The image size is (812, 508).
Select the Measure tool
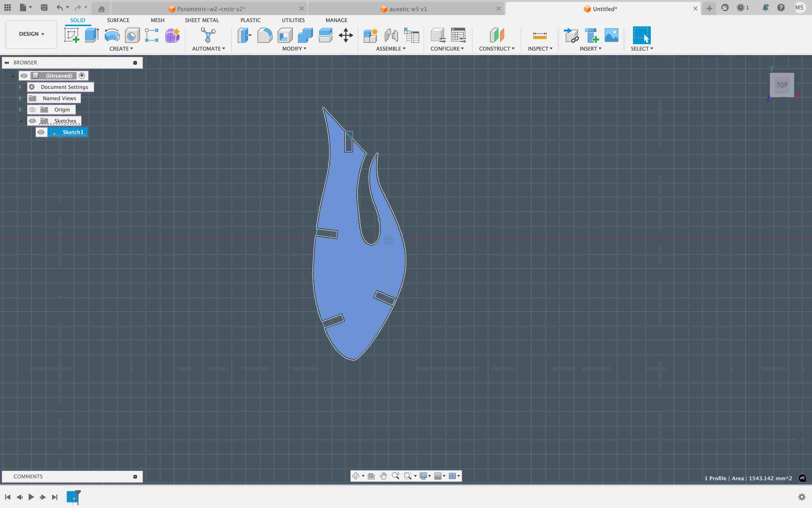tap(540, 35)
